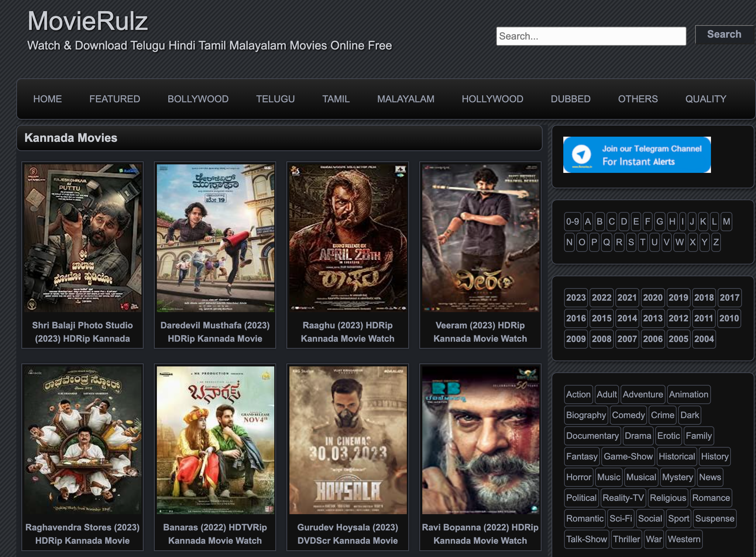Choose the Crime genre tag
The width and height of the screenshot is (756, 557).
pyautogui.click(x=662, y=415)
